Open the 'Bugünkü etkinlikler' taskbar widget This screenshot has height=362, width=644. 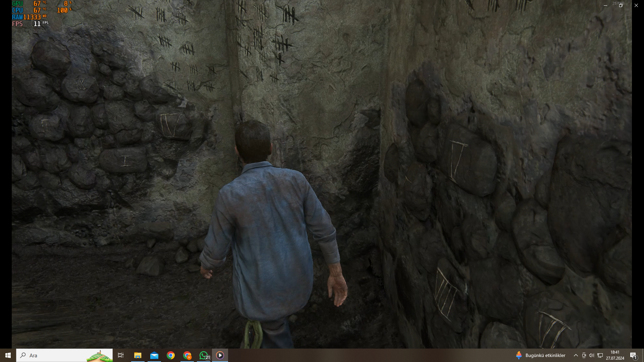541,355
